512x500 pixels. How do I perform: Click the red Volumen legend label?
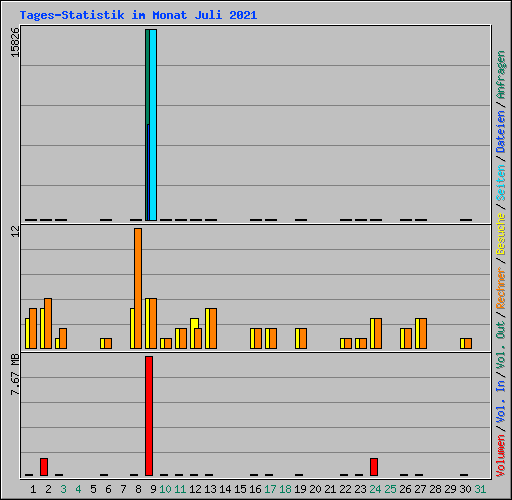pos(501,456)
